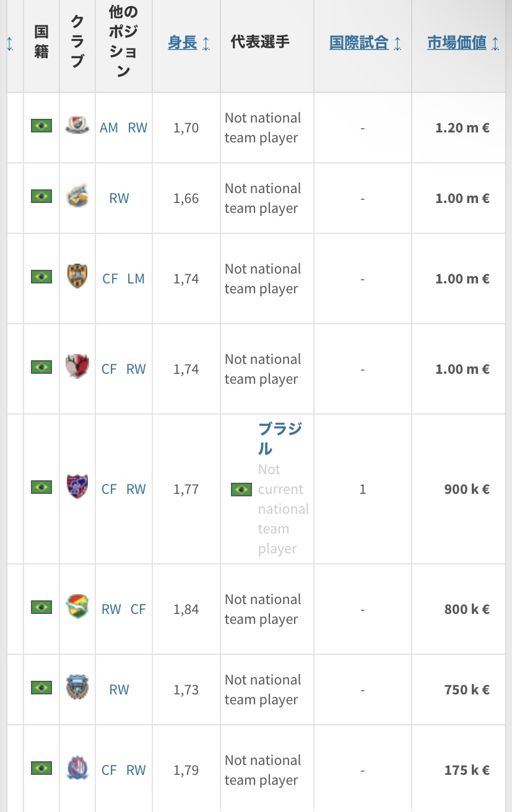Viewport: 512px width, 812px height.
Task: Click LM position link
Action: pos(136,279)
